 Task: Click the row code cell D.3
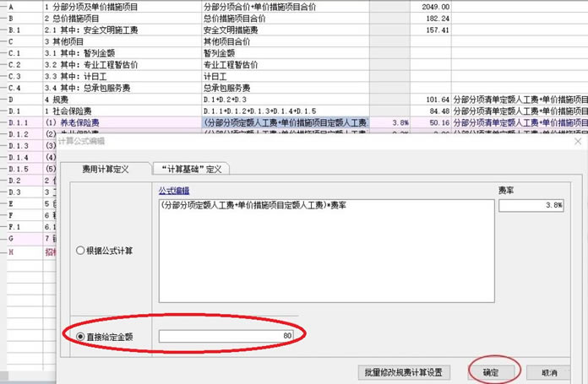[x=24, y=192]
